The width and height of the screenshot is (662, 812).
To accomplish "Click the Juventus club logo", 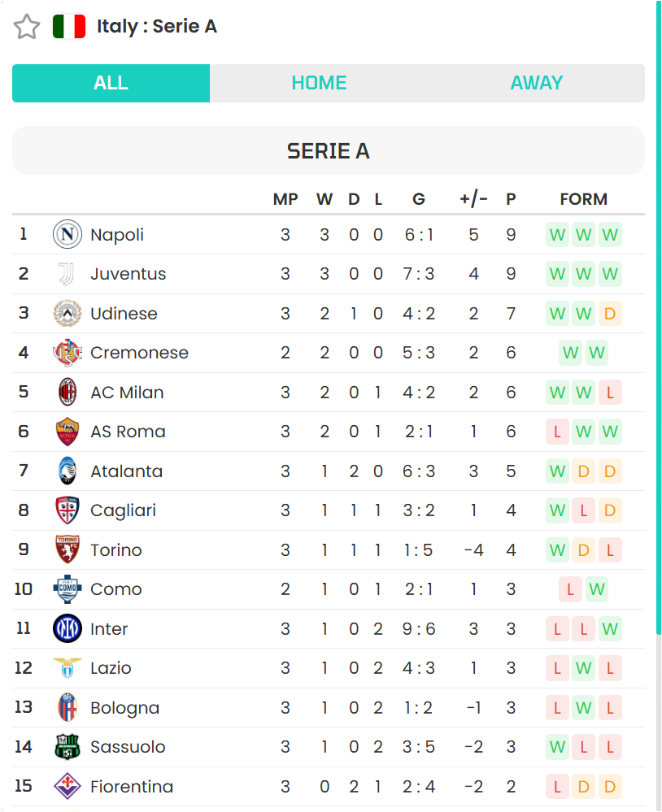I will 67,274.
